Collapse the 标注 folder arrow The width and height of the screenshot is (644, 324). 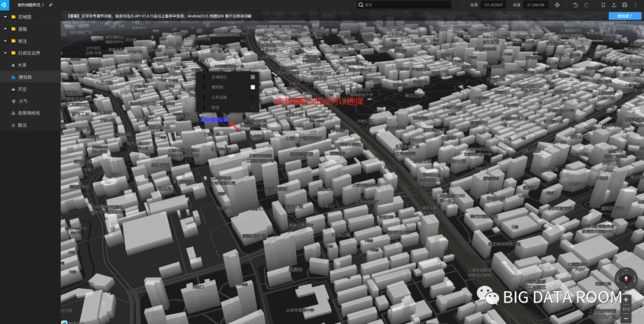[x=5, y=41]
